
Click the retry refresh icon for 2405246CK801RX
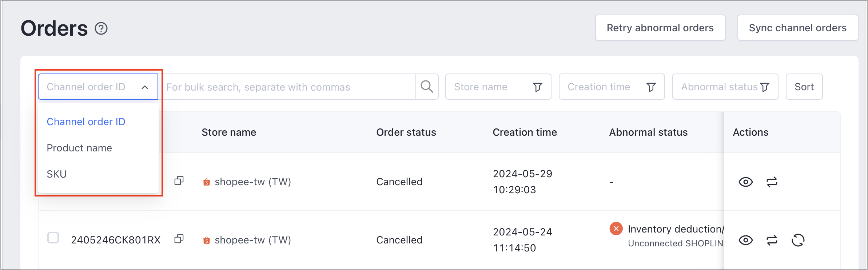(x=798, y=240)
